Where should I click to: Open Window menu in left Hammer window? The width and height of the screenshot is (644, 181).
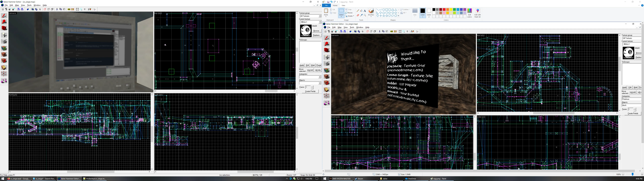point(37,5)
